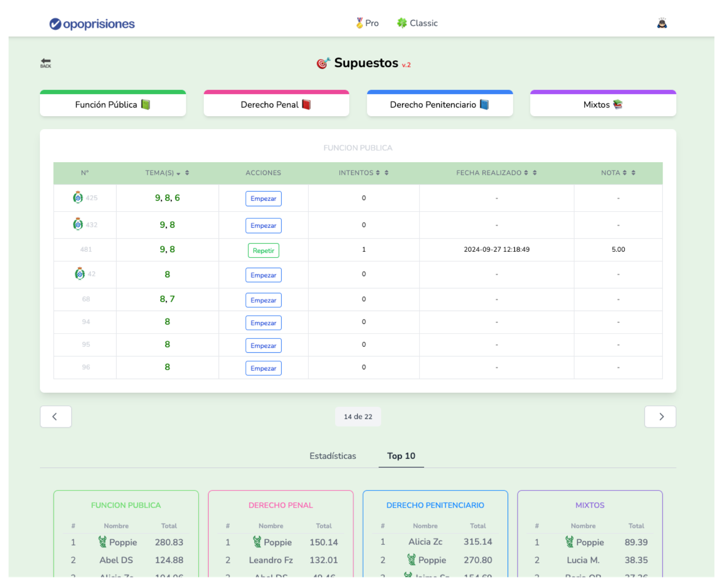
Task: Sort table by NOTA column
Action: point(618,173)
